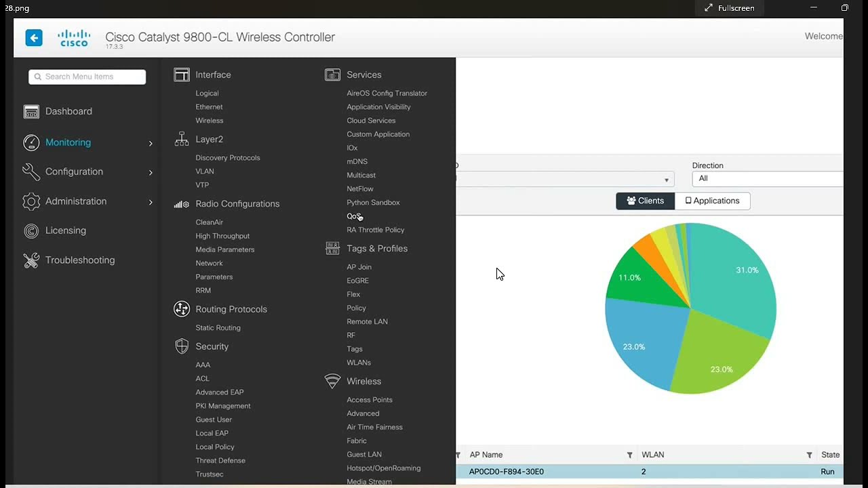This screenshot has width=868, height=488.
Task: Open the Troubleshooting menu item
Action: [x=80, y=260]
